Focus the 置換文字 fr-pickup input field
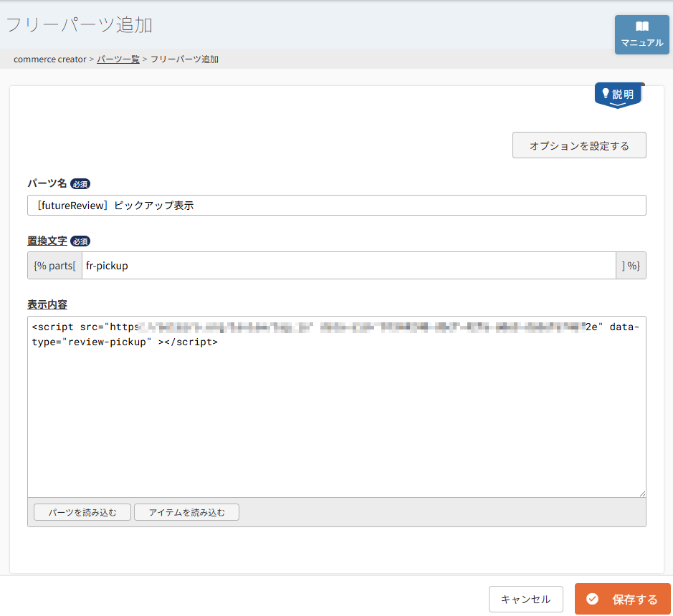This screenshot has height=616, width=673. click(348, 266)
